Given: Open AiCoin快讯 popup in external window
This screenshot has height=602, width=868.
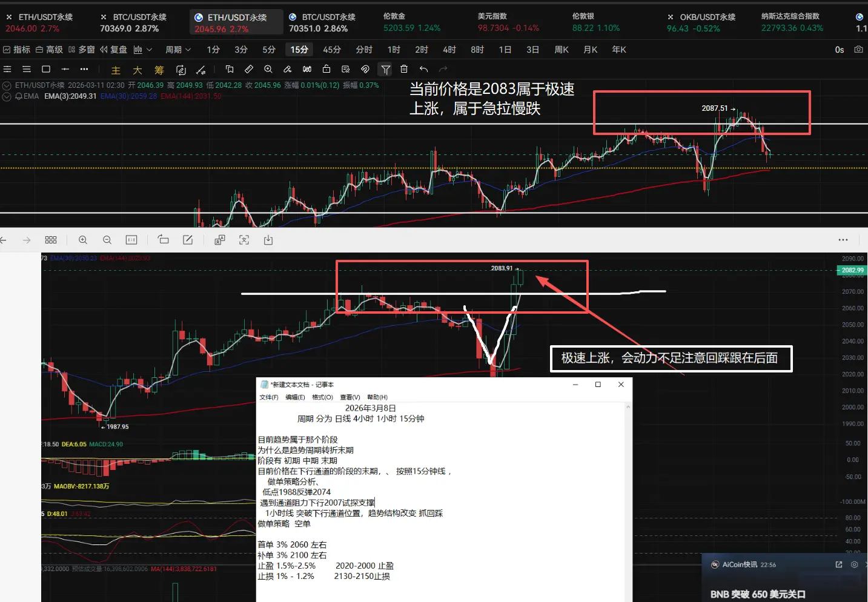Looking at the screenshot, I should 839,564.
